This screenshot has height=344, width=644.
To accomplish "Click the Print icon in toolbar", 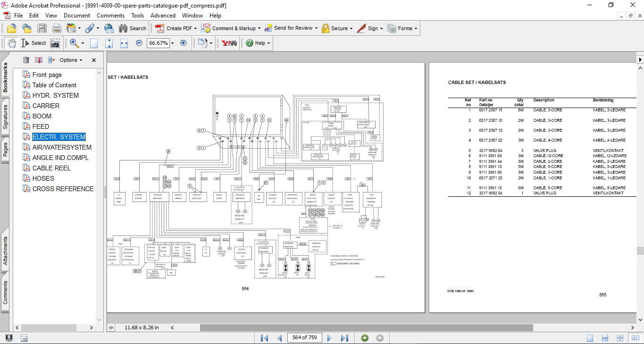I will coord(57,28).
